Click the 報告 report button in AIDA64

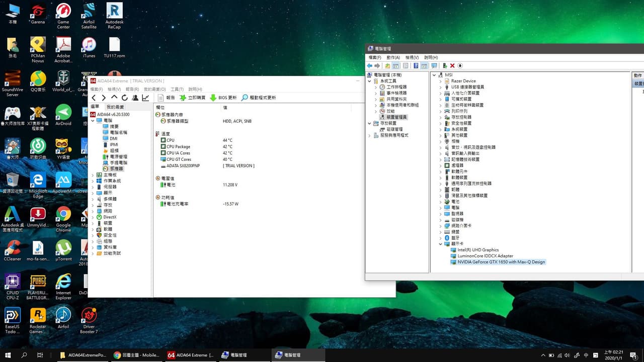[x=167, y=98]
